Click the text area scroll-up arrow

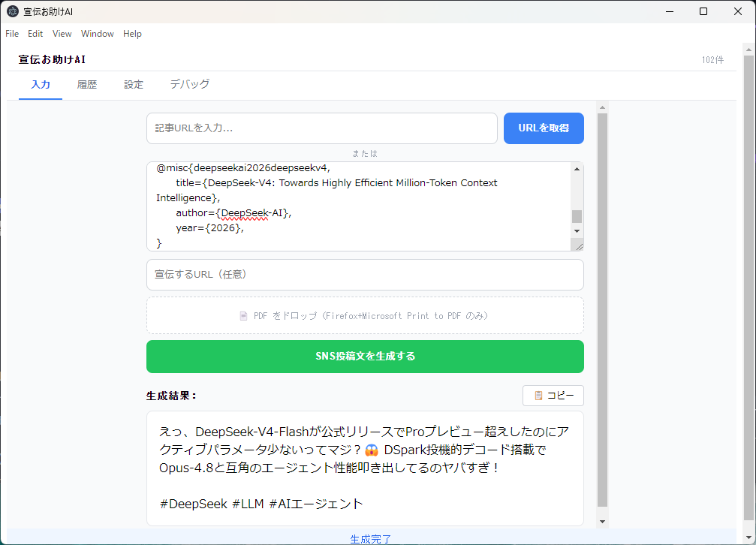click(577, 169)
